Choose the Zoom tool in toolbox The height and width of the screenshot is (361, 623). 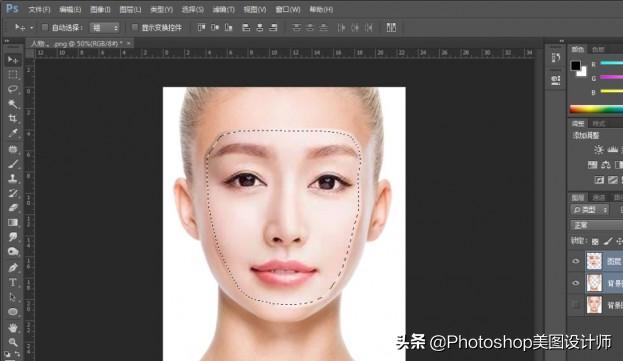point(13,342)
